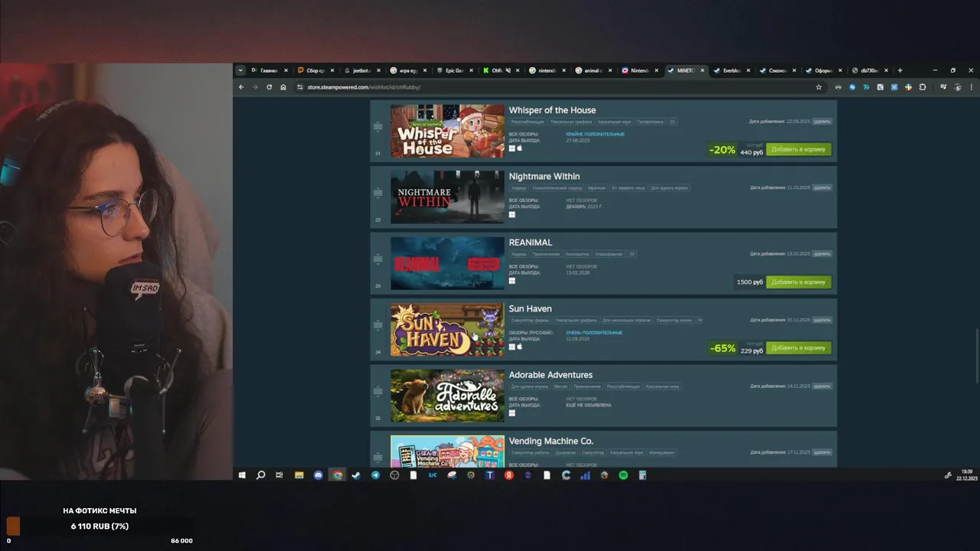This screenshot has width=980, height=551.
Task: Remove Sun Haven from wishlist
Action: point(822,320)
